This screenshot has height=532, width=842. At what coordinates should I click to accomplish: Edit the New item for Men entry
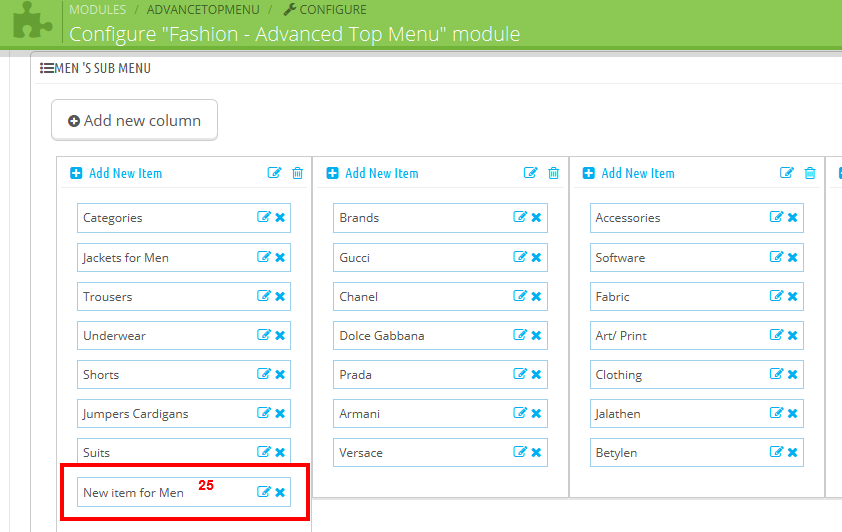(264, 492)
